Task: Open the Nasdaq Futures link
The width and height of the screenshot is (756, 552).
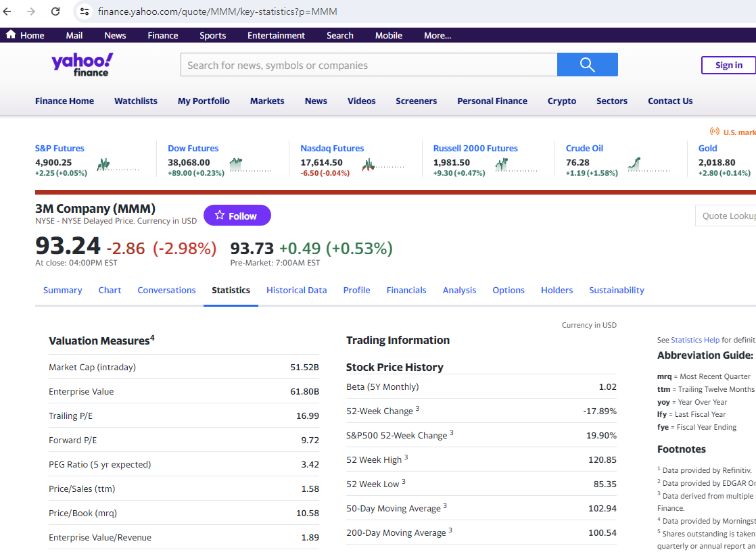Action: point(332,149)
